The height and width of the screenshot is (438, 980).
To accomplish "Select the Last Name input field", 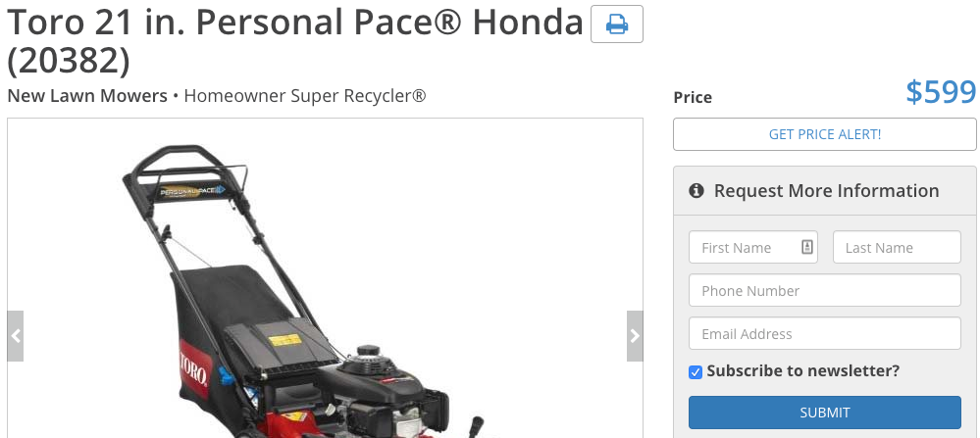I will coord(897,247).
